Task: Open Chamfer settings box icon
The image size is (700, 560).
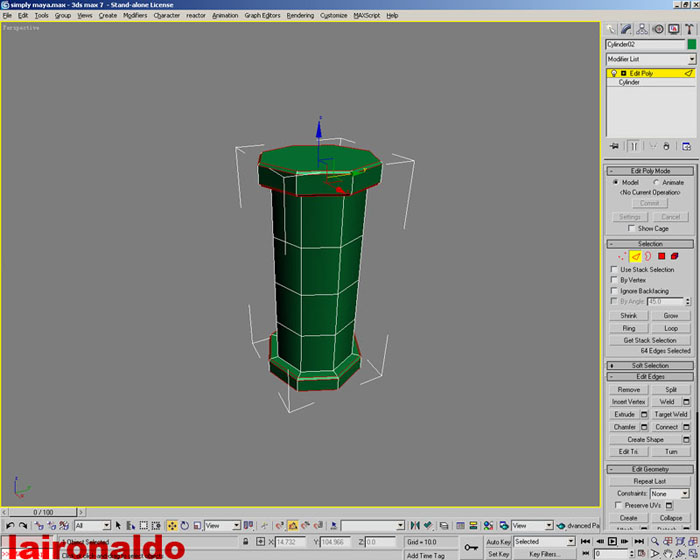Action: point(643,427)
